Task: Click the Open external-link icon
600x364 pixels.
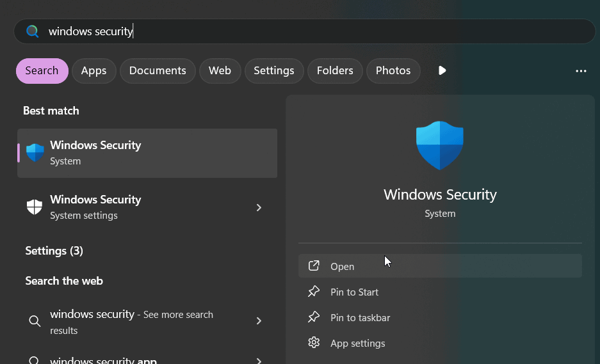Action: coord(314,265)
